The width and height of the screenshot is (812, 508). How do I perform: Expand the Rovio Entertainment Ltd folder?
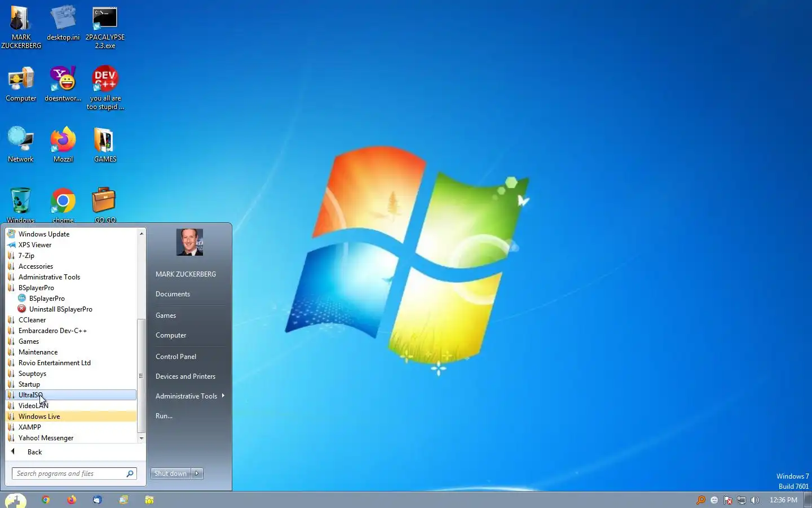71,363
